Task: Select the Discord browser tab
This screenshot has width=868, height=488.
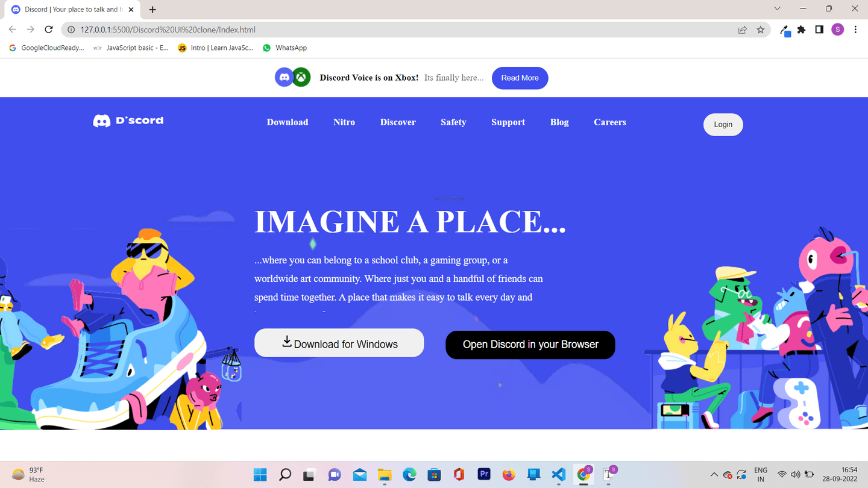Action: click(x=72, y=10)
